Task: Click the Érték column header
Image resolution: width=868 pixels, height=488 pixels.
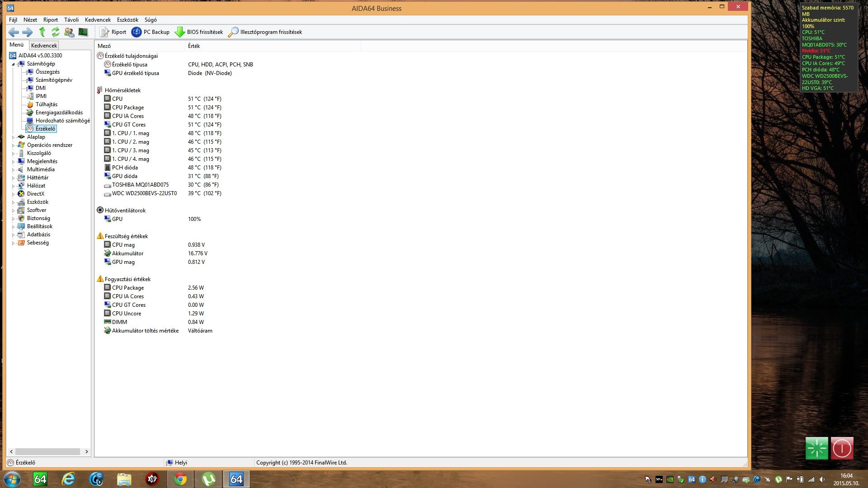Action: [x=273, y=46]
